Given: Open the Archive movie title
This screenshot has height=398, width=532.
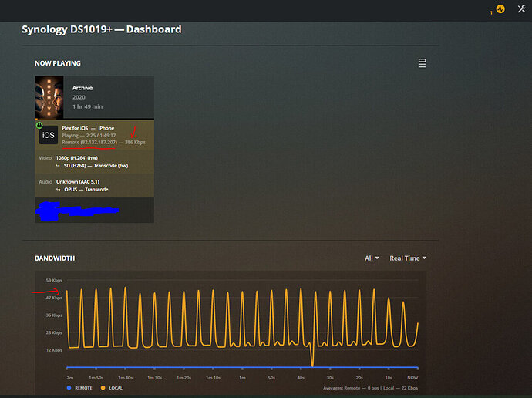Looking at the screenshot, I should tap(82, 88).
